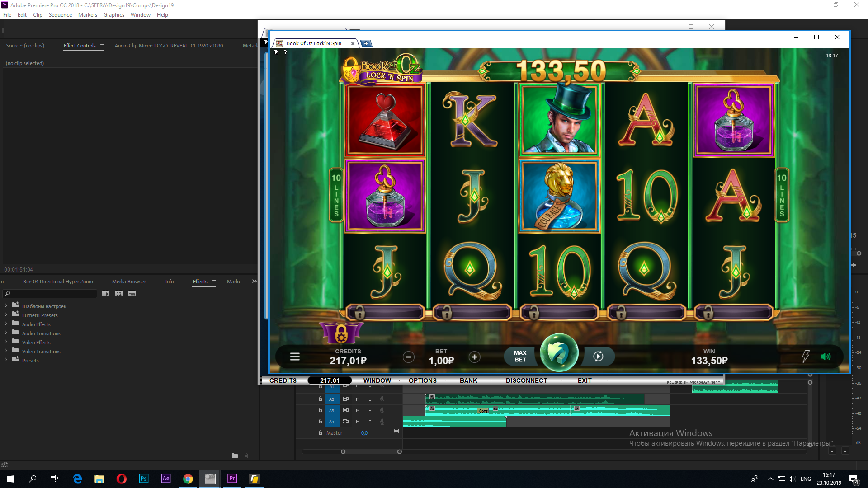Open Effect Controls panel menu icon
This screenshot has height=488, width=868.
click(102, 46)
